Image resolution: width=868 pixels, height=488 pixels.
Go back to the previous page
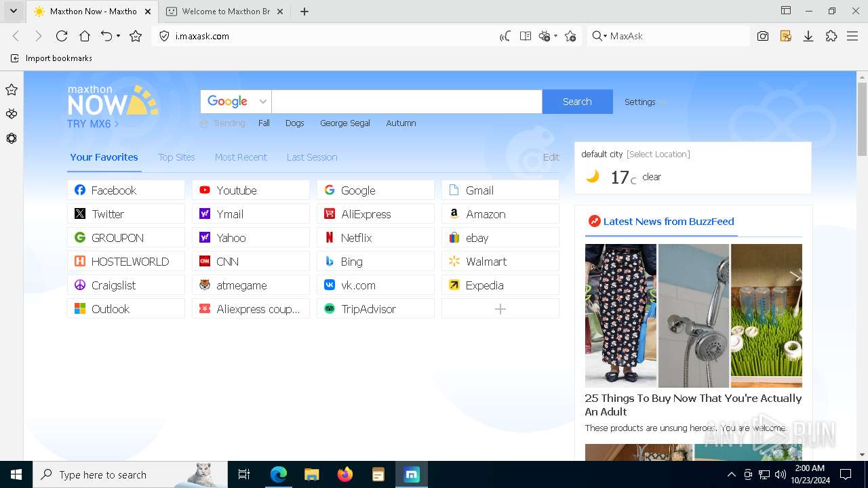[16, 36]
